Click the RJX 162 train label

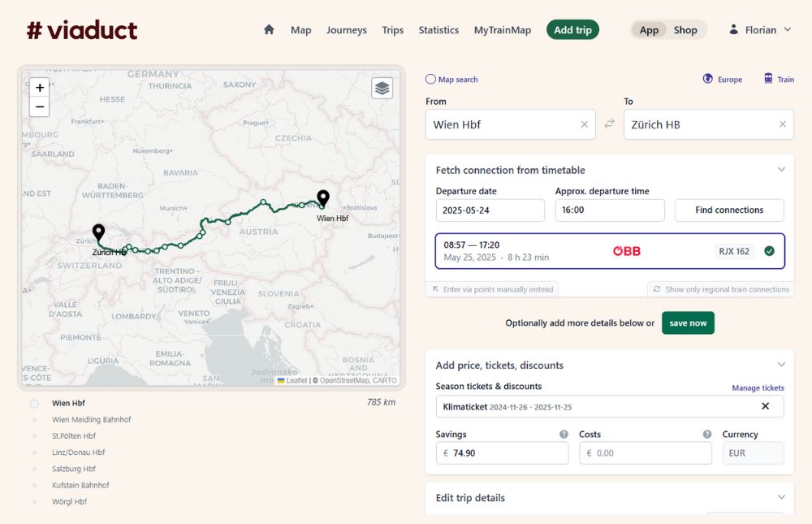[734, 251]
